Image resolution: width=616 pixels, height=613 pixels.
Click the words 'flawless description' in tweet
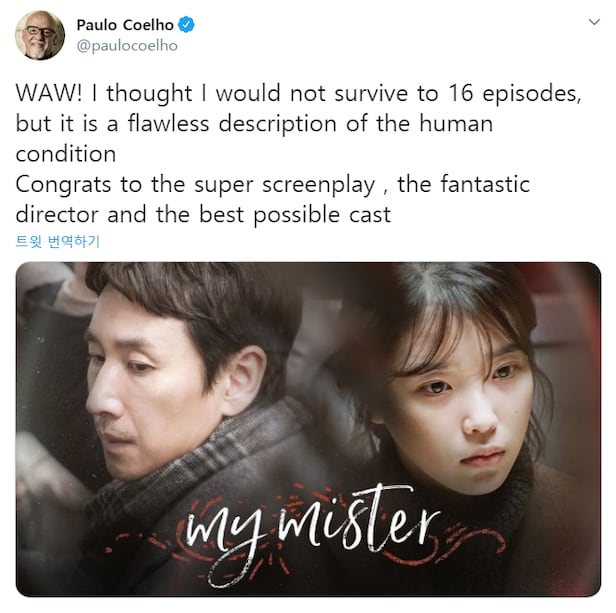point(232,124)
